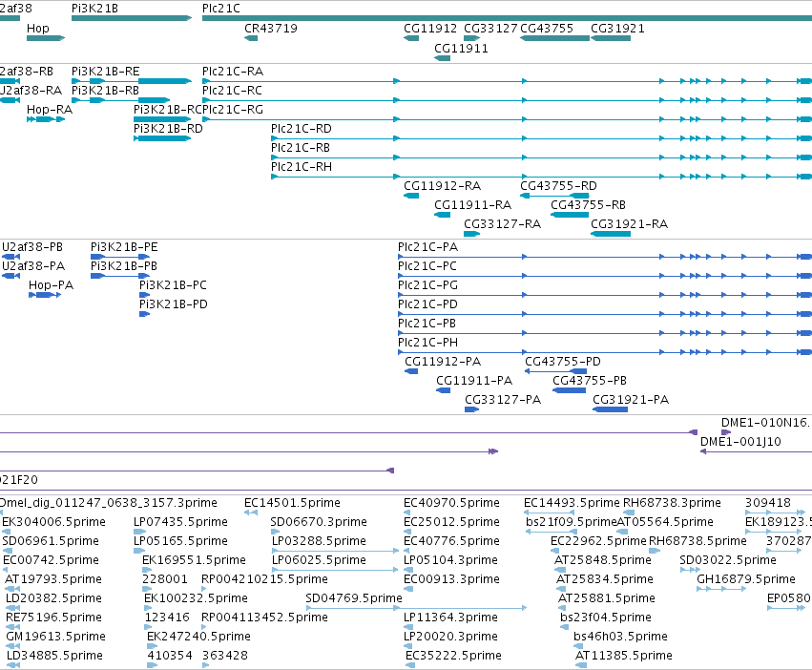Select the EK304006.5prime EST label
The width and height of the screenshot is (812, 670).
53,522
